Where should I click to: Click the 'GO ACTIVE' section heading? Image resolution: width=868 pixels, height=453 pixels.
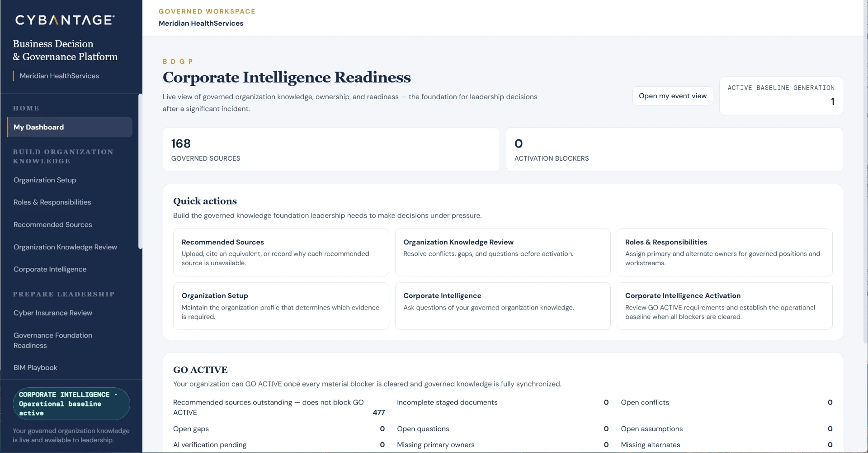pyautogui.click(x=200, y=370)
